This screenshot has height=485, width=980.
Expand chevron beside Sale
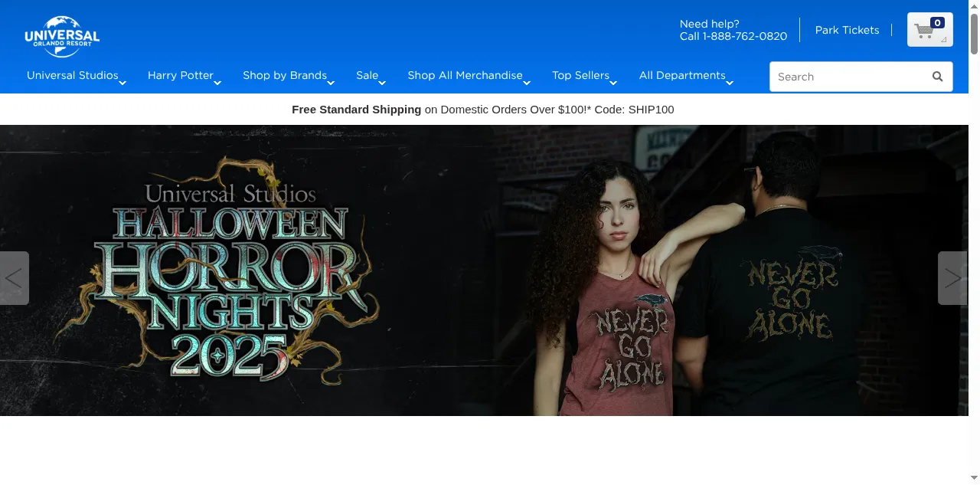click(382, 83)
